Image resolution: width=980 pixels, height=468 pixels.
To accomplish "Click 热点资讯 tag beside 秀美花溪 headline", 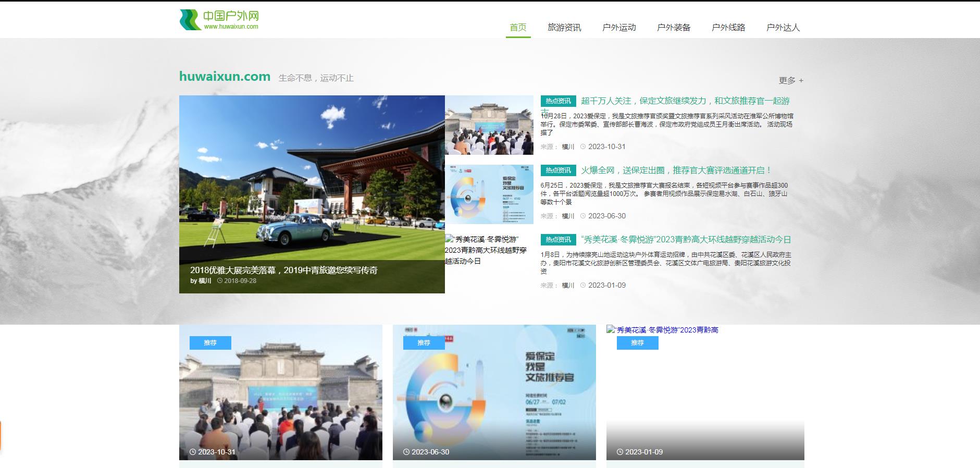I will [x=558, y=240].
